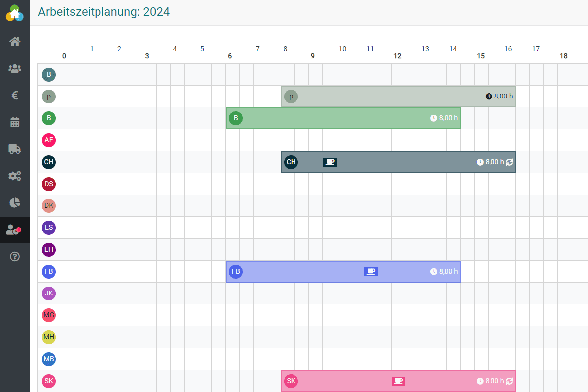The height and width of the screenshot is (392, 588).
Task: Click the clock icon in CH shift
Action: (480, 162)
